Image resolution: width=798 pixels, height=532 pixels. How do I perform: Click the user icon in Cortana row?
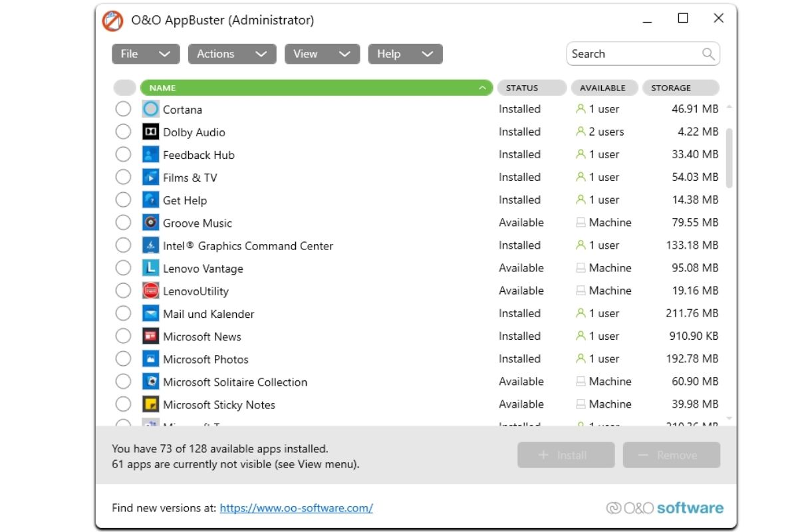(x=581, y=109)
